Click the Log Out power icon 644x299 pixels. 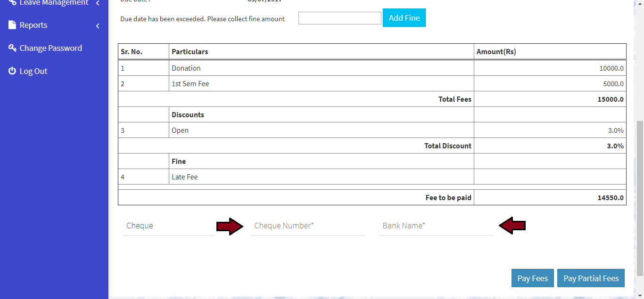[x=12, y=71]
